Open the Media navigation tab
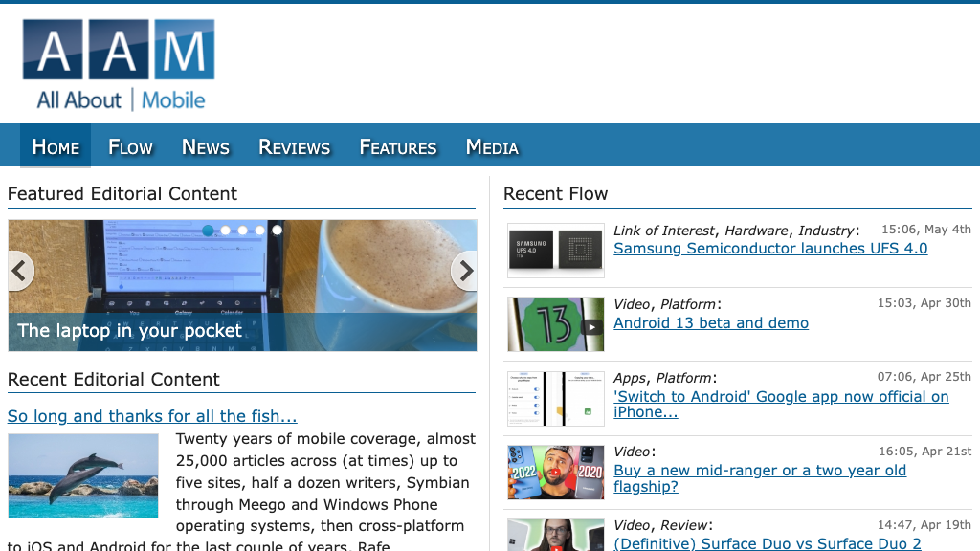Image resolution: width=980 pixels, height=551 pixels. click(x=492, y=146)
